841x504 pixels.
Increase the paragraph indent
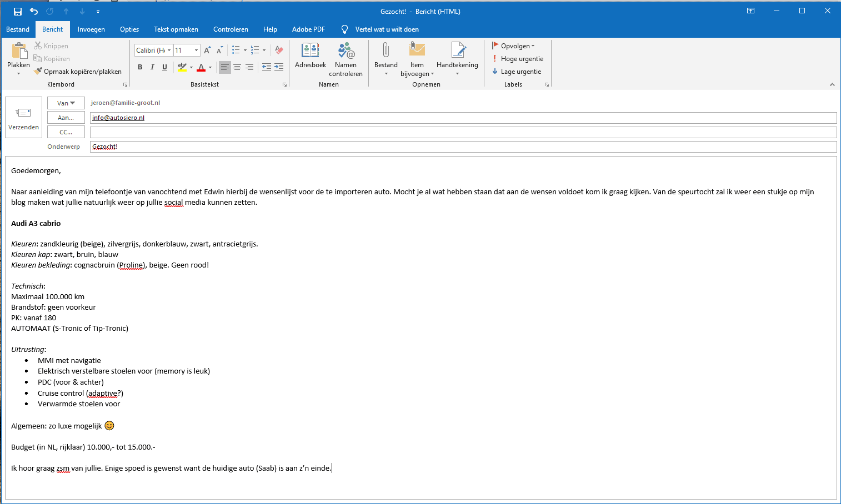pyautogui.click(x=279, y=67)
